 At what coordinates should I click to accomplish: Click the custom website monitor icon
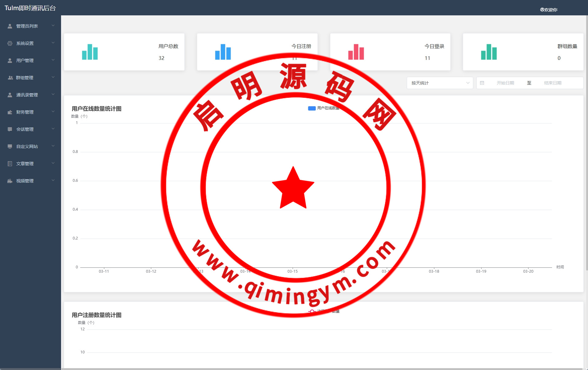pyautogui.click(x=10, y=146)
